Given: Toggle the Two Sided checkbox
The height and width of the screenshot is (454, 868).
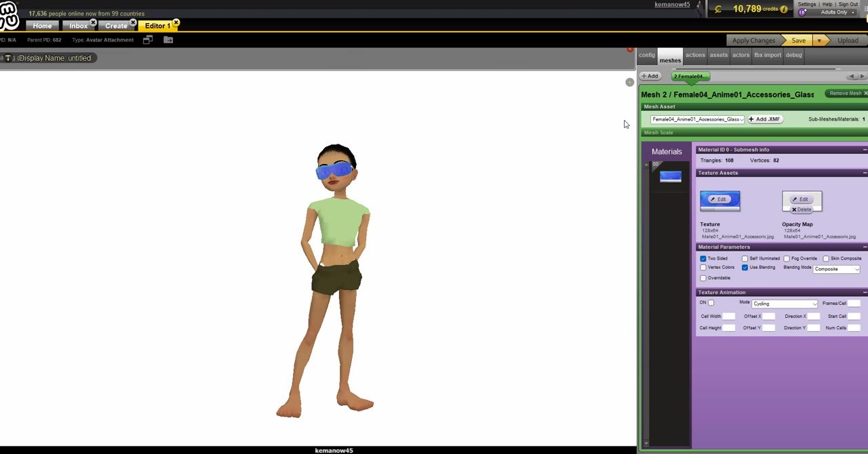Looking at the screenshot, I should click(703, 259).
